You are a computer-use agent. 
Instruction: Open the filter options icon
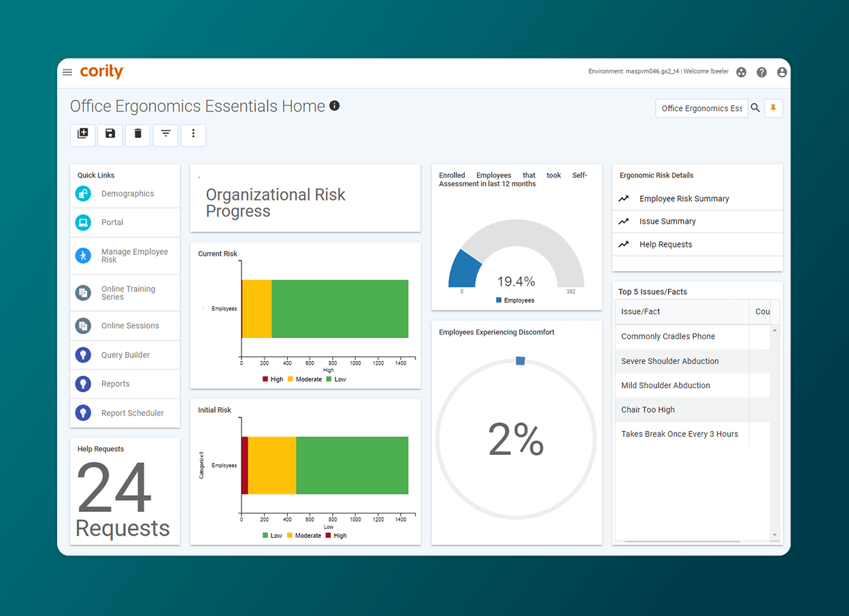click(x=165, y=135)
